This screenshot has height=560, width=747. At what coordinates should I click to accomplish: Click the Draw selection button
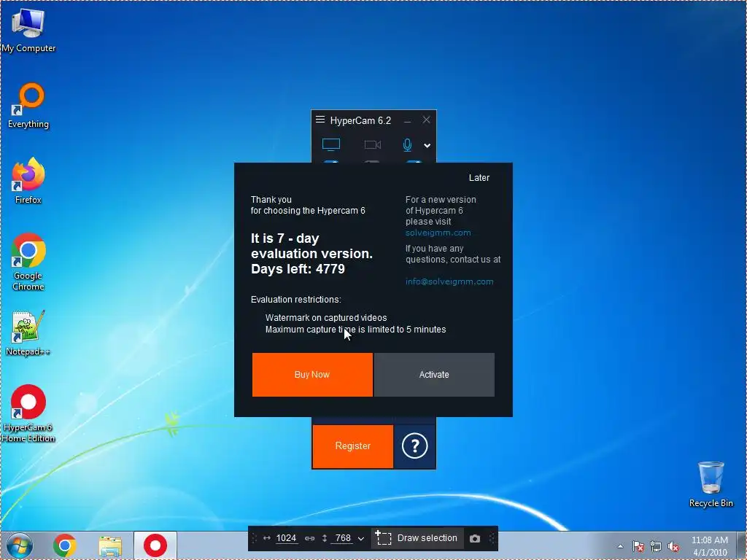pyautogui.click(x=417, y=538)
